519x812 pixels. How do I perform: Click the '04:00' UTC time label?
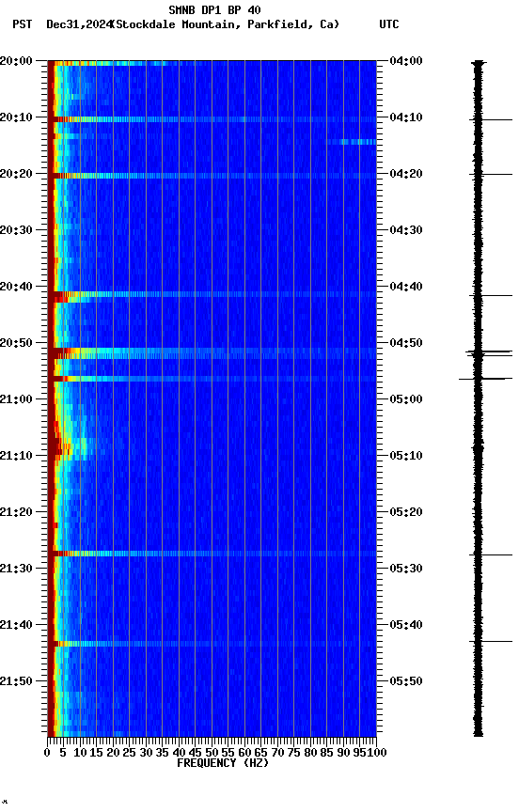[406, 61]
